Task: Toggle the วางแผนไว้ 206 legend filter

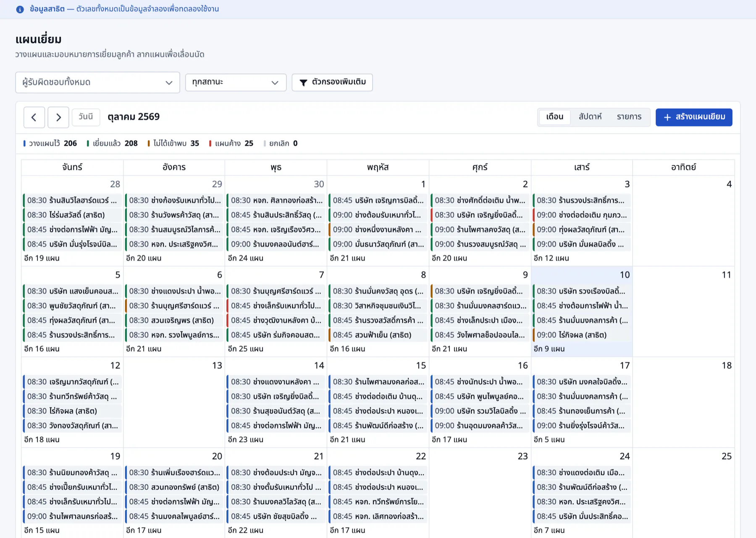Action: click(x=50, y=143)
